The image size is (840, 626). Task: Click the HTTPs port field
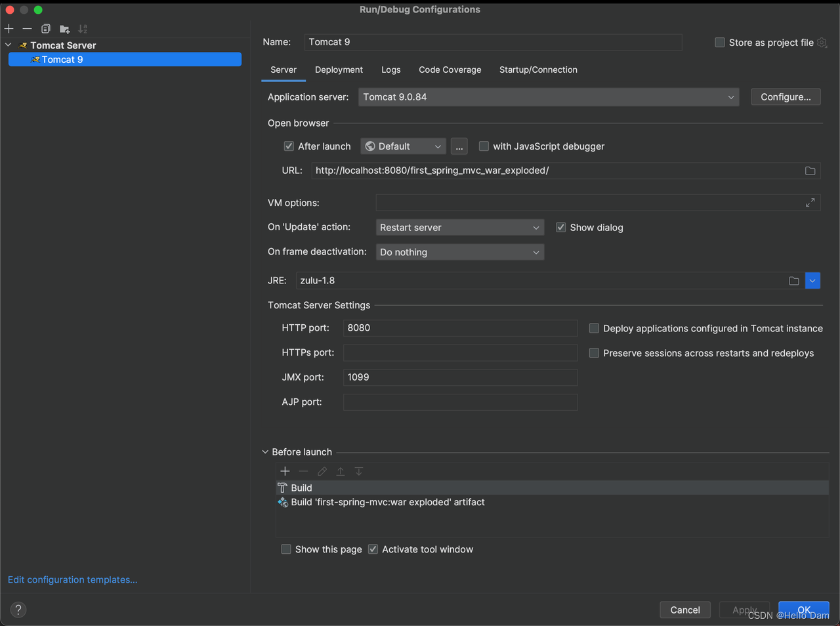(x=460, y=353)
